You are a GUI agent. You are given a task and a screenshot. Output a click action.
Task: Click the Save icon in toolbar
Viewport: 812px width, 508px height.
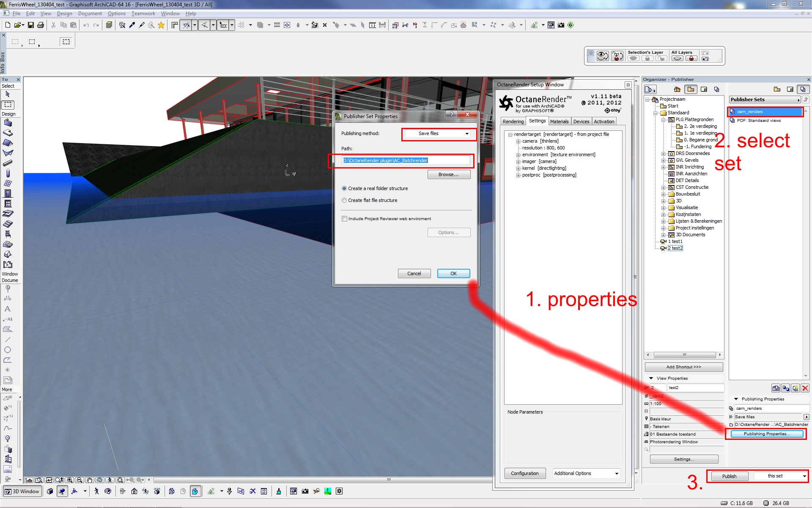31,25
